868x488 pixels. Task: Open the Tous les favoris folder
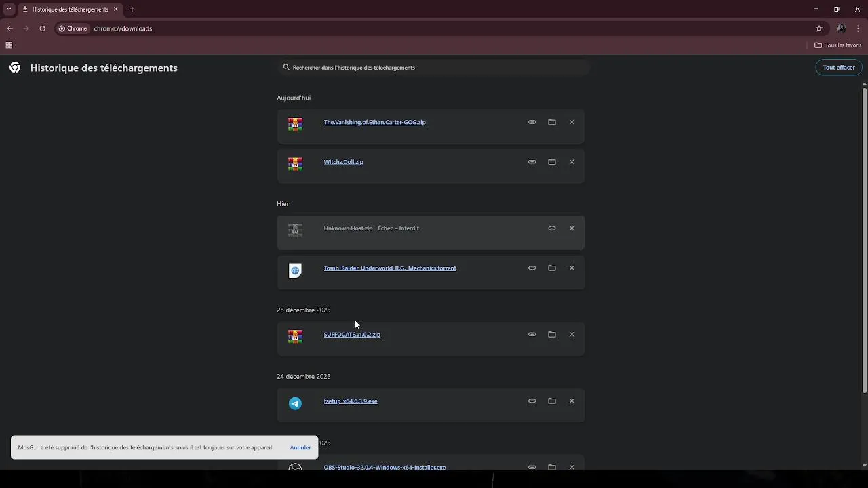838,45
